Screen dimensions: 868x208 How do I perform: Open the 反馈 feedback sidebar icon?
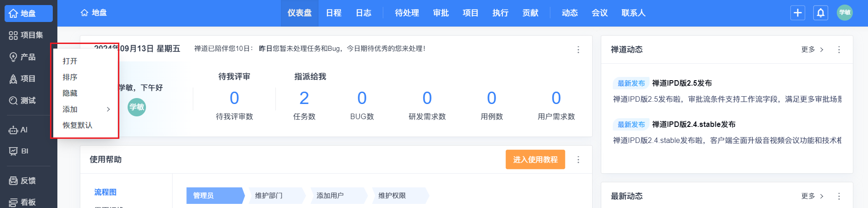point(13,181)
